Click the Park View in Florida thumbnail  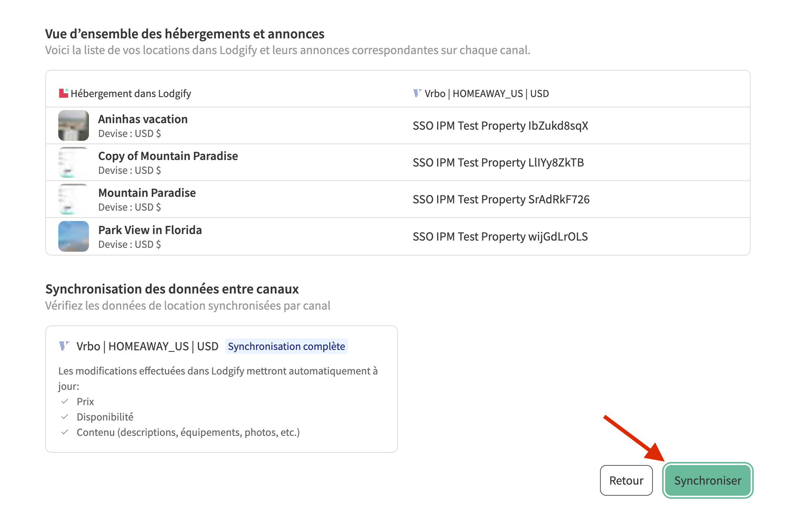tap(74, 236)
